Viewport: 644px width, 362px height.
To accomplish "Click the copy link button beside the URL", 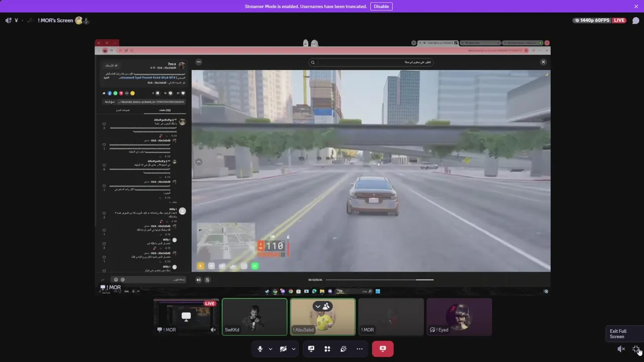I will pyautogui.click(x=110, y=102).
